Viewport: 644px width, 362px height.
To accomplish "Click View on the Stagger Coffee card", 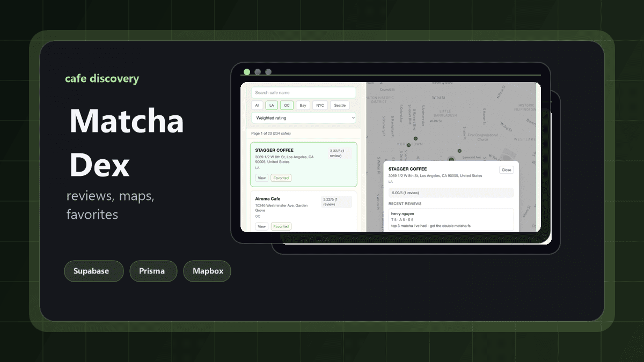I will tap(261, 178).
